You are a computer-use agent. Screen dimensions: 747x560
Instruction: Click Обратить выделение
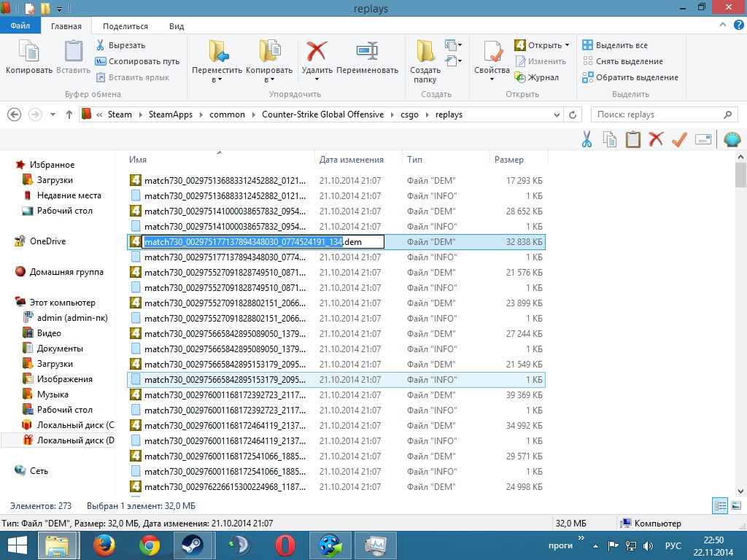[x=630, y=77]
